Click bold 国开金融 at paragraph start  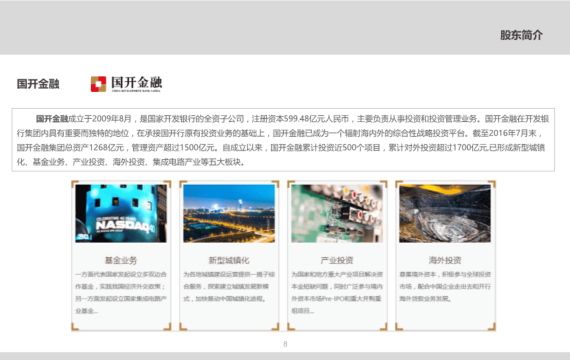click(x=52, y=119)
